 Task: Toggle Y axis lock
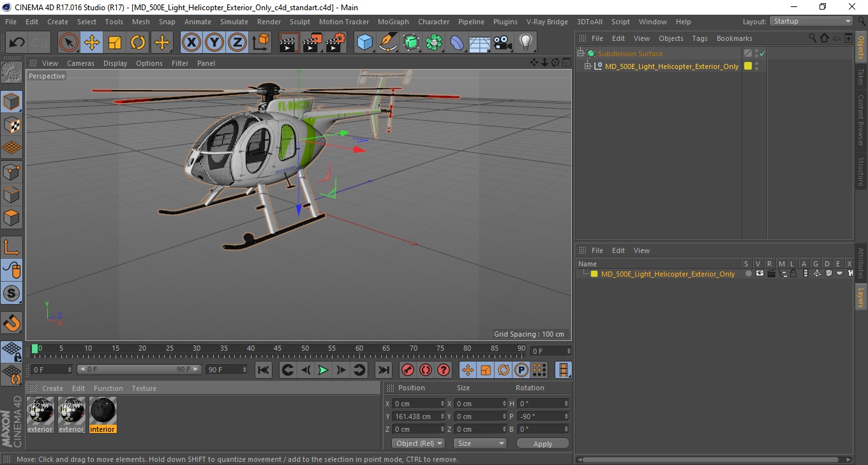[x=214, y=43]
